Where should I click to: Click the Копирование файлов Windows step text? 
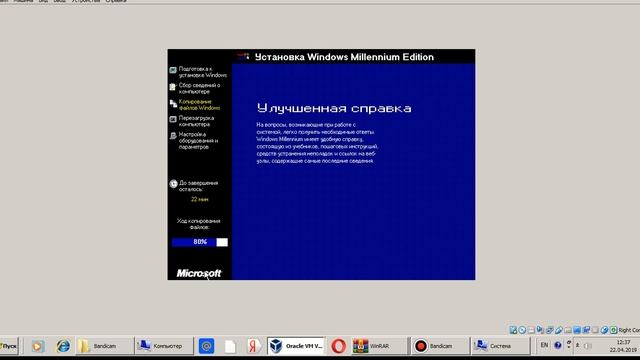coord(199,105)
